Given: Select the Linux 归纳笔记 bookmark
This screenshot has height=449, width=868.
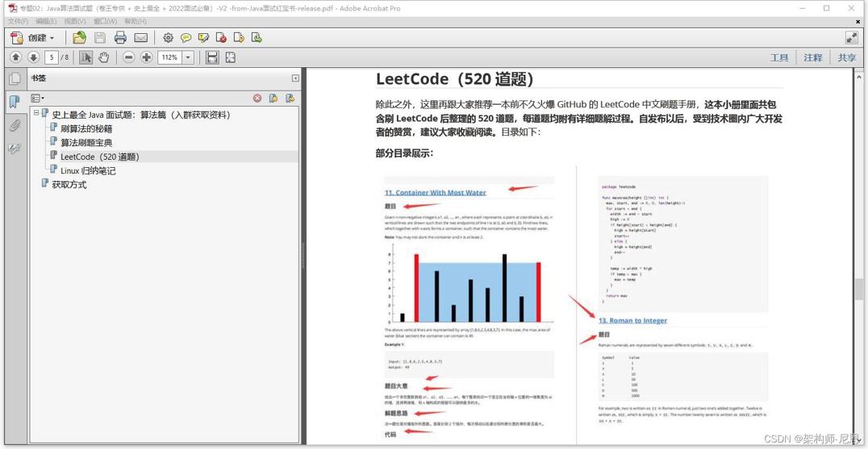Looking at the screenshot, I should (x=88, y=170).
